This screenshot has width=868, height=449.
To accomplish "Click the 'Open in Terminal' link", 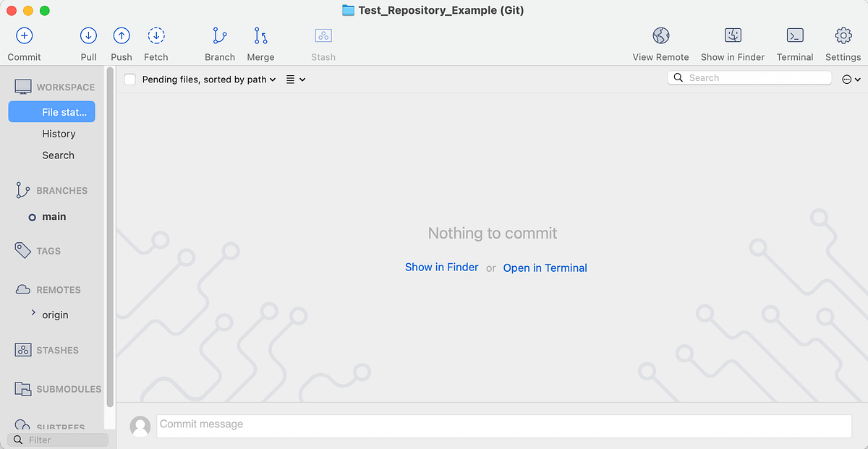I will pos(545,268).
